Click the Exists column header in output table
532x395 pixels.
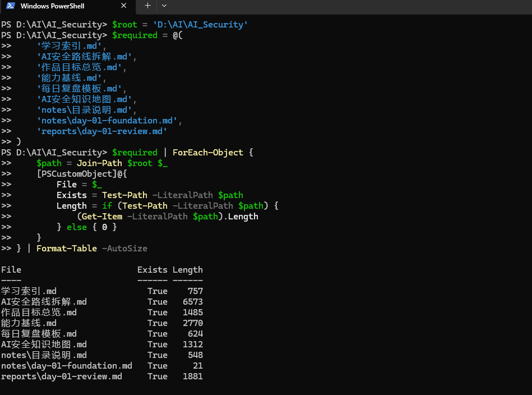152,270
